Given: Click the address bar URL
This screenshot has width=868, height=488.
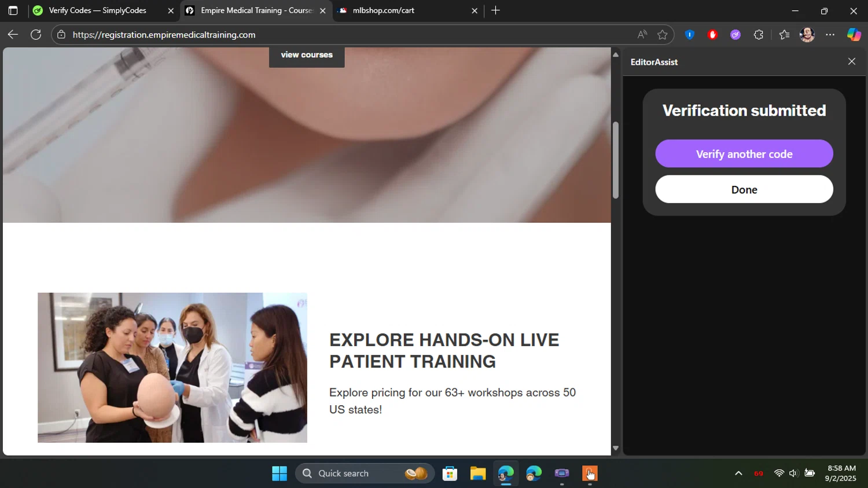Looking at the screenshot, I should coord(164,35).
